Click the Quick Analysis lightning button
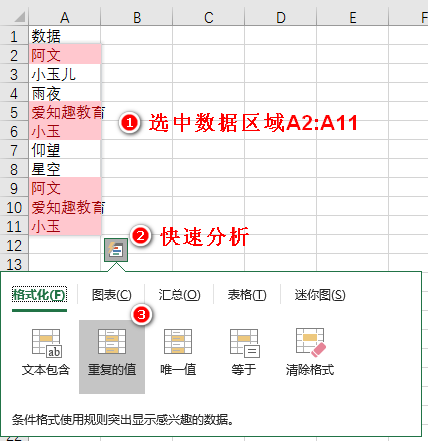This screenshot has width=428, height=441. 116,250
